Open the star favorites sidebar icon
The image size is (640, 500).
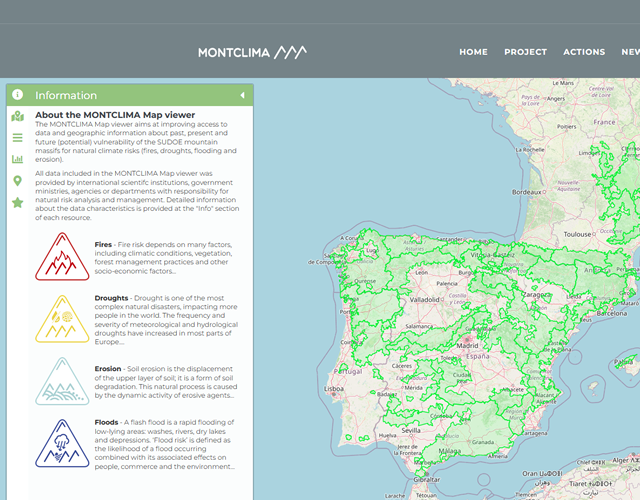pos(18,202)
